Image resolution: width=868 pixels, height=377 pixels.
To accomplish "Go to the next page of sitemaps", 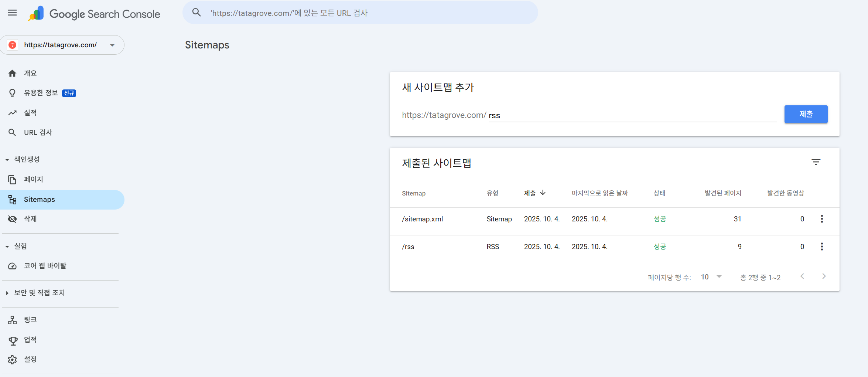I will click(824, 276).
